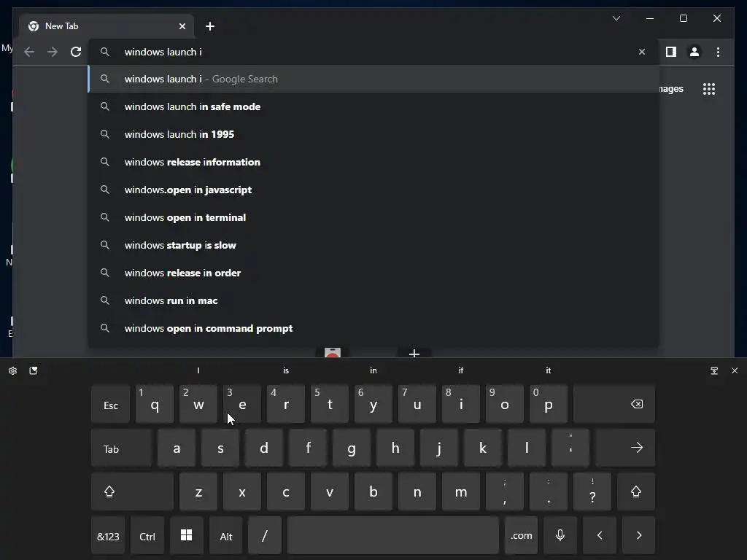Select suggestion 'windows release in order'
Screen dimensions: 747x560
pyautogui.click(x=374, y=273)
